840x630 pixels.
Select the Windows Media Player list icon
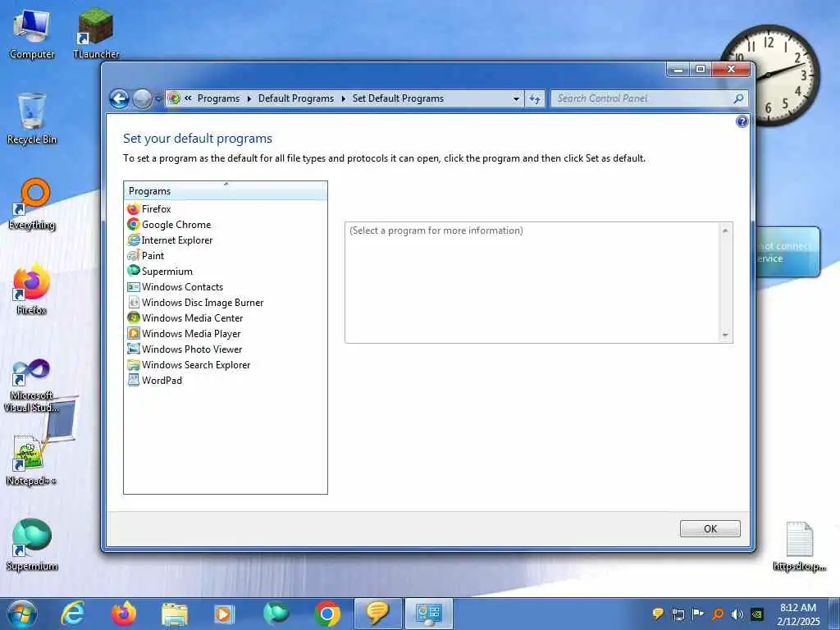(134, 333)
